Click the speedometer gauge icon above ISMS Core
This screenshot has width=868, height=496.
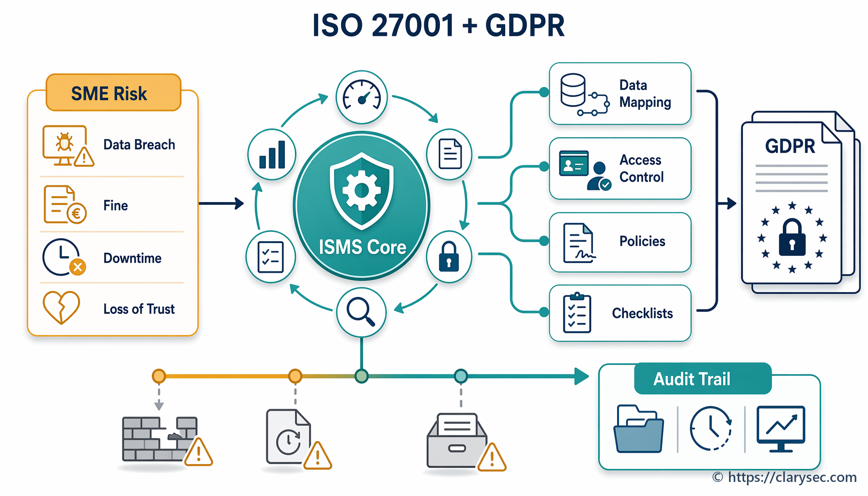[361, 97]
